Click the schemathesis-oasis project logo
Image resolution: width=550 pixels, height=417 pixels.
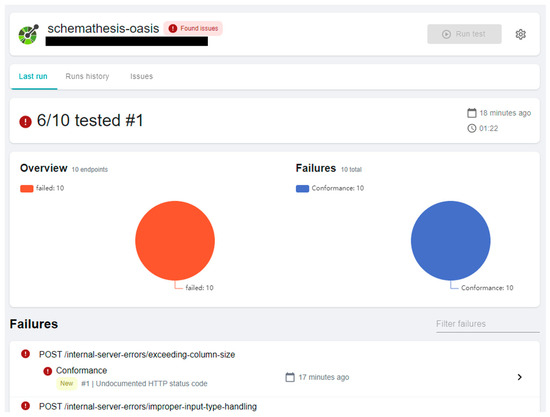(x=28, y=34)
